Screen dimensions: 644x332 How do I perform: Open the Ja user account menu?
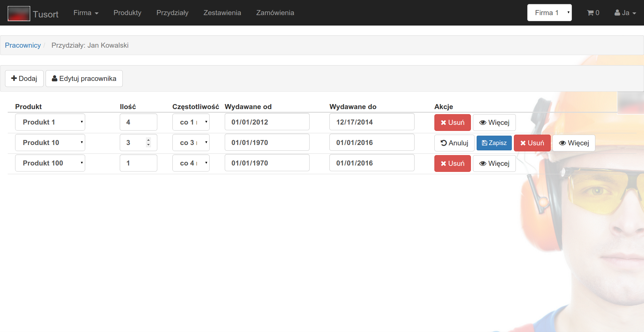click(625, 13)
